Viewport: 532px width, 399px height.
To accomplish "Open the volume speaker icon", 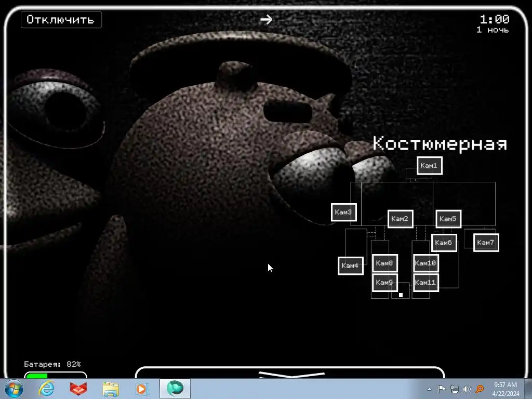I will coord(467,389).
